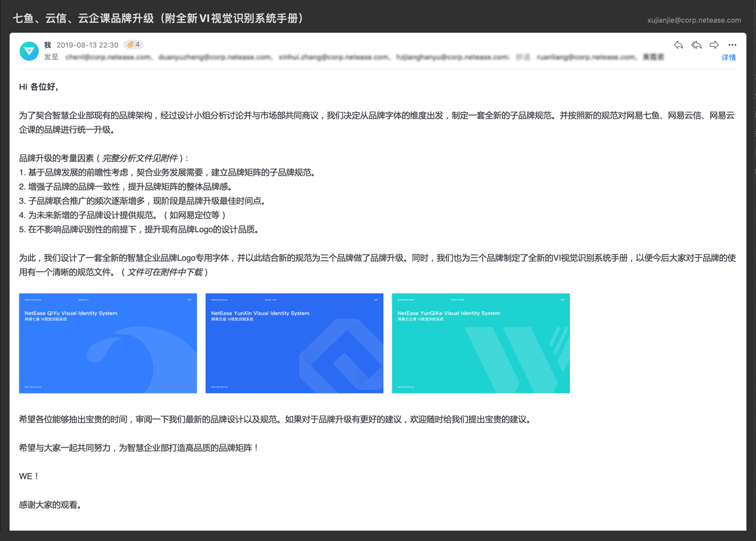Click the Reply All double-arrow icon

click(696, 45)
